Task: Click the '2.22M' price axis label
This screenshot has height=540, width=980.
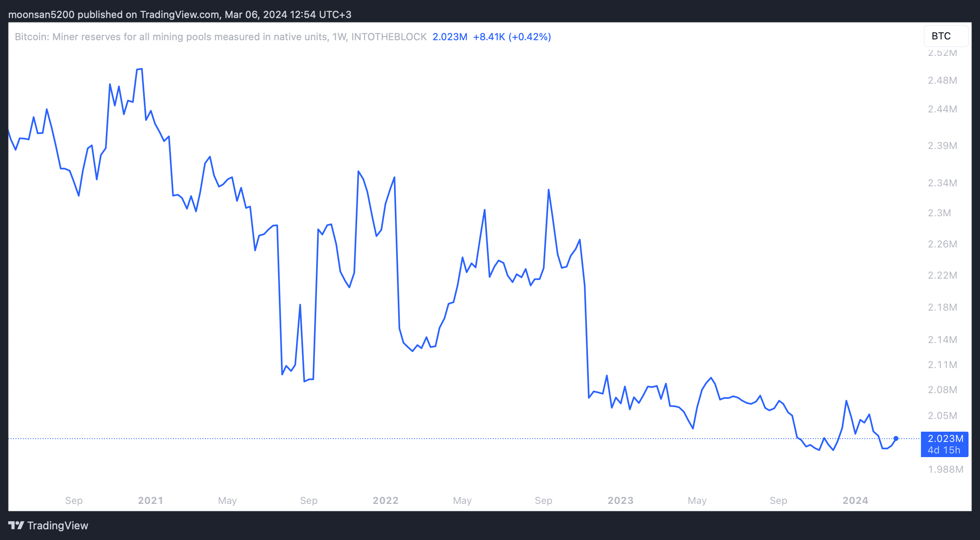Action: tap(943, 275)
